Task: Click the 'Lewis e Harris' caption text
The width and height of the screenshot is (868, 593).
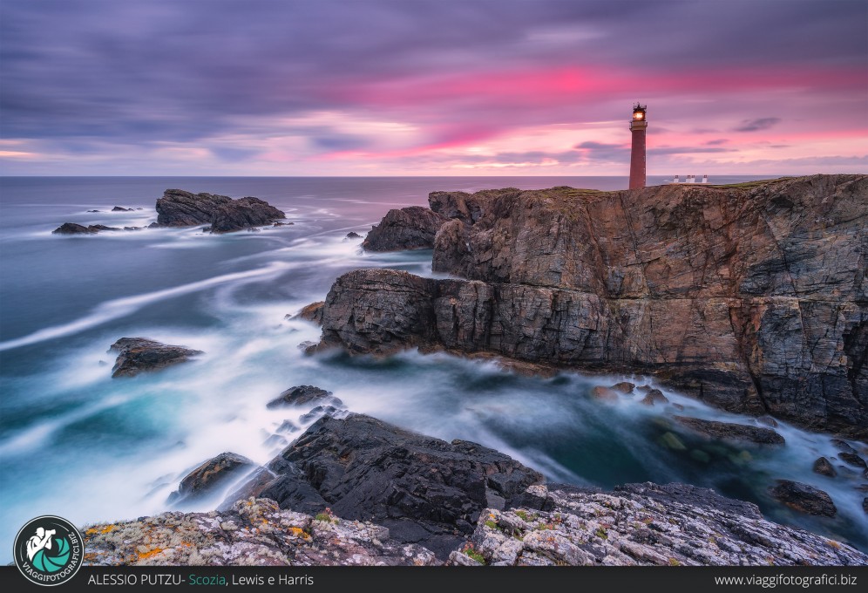Action: click(273, 580)
